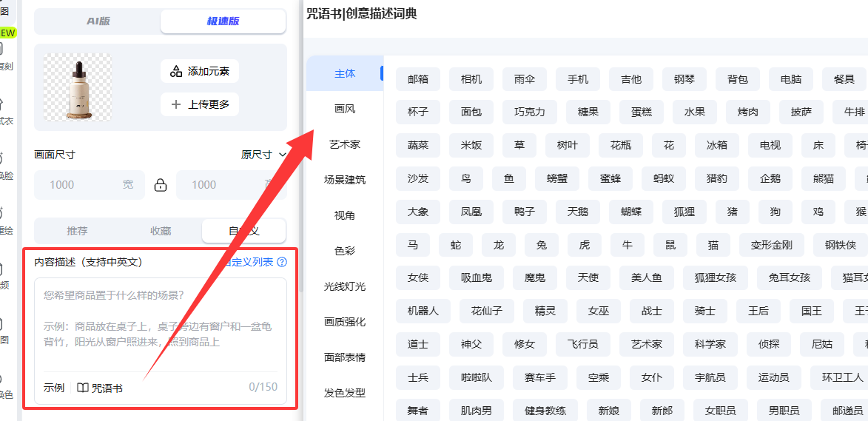Image resolution: width=868 pixels, height=421 pixels.
Task: Click the 冰箱 keyword tag
Action: tap(717, 146)
